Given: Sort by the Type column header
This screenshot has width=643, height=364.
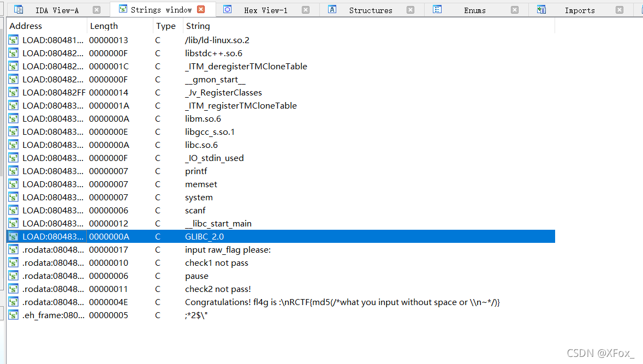Looking at the screenshot, I should tap(168, 26).
